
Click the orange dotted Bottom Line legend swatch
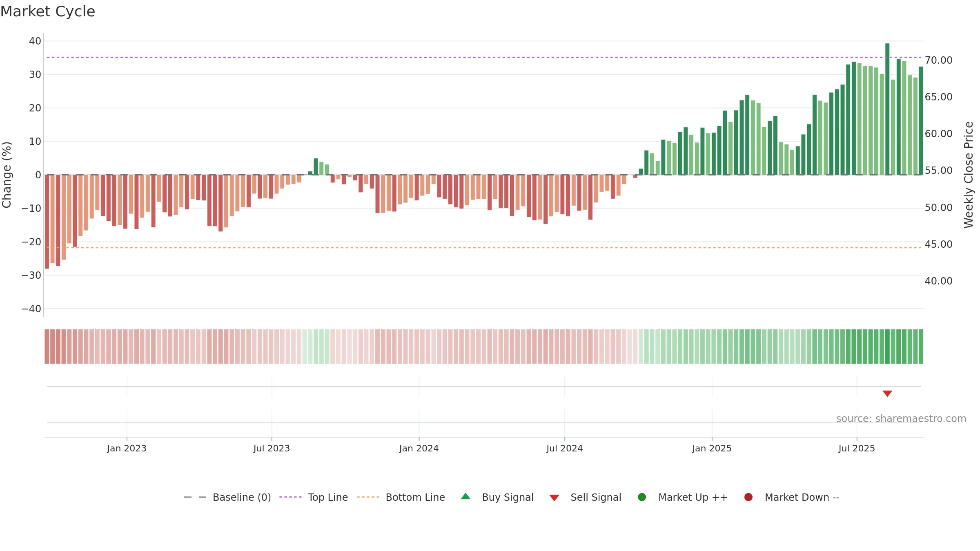pos(368,497)
